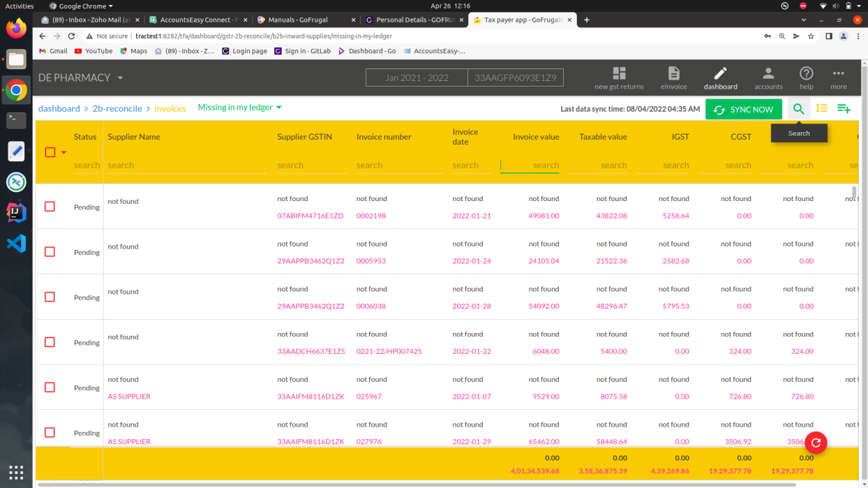The height and width of the screenshot is (488, 868).
Task: Check the row for invoice 0002198
Action: click(x=50, y=207)
